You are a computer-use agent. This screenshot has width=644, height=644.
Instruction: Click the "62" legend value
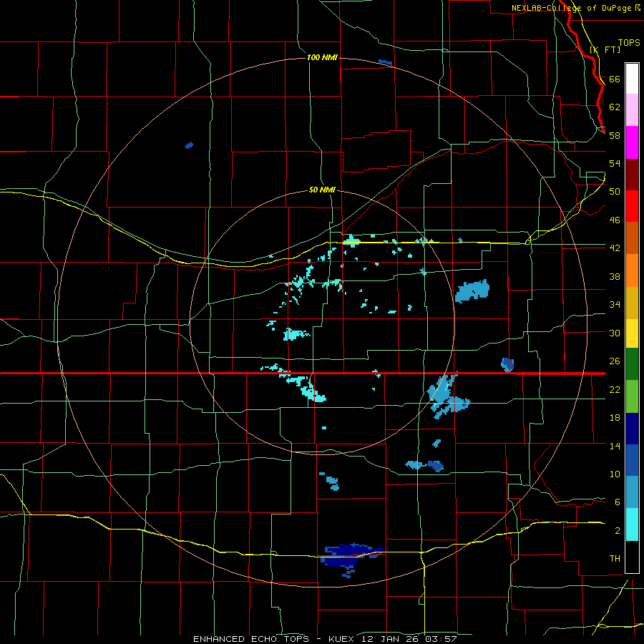coord(615,107)
